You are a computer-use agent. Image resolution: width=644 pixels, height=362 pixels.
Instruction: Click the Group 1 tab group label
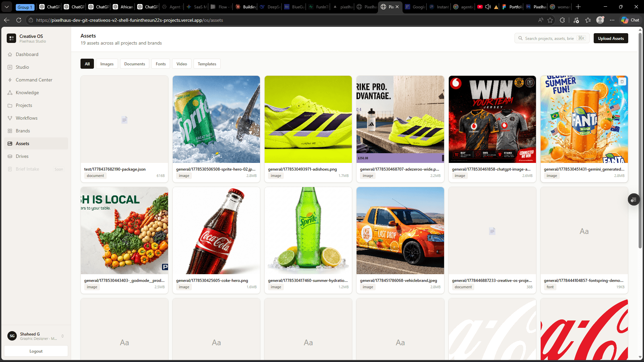(25, 7)
